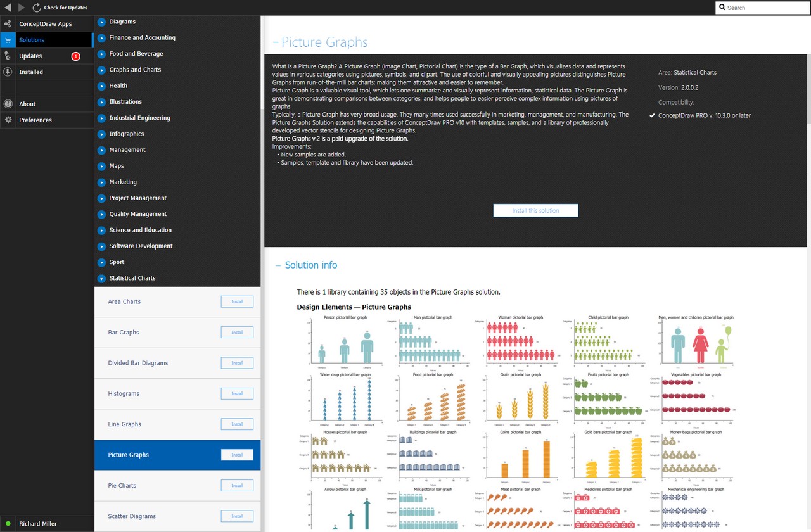Viewport: 811px width, 532px height.
Task: Install the Scatter Diagrams solution
Action: click(237, 516)
